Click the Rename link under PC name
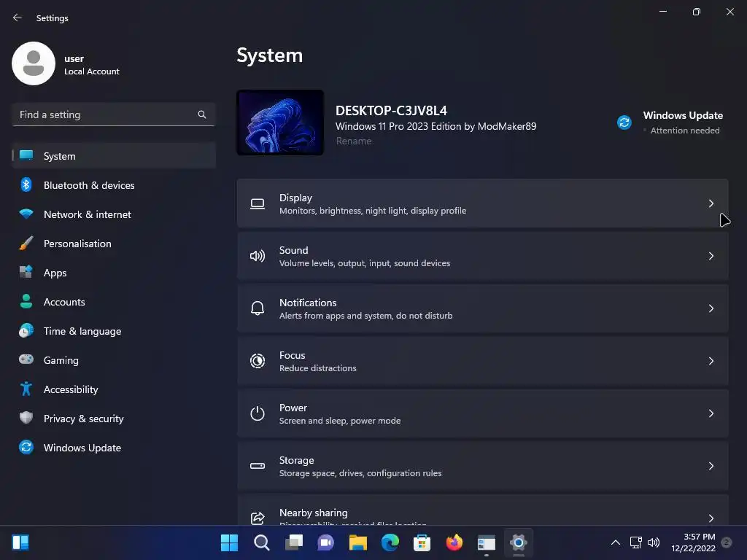Viewport: 747px width, 560px height. [x=354, y=141]
